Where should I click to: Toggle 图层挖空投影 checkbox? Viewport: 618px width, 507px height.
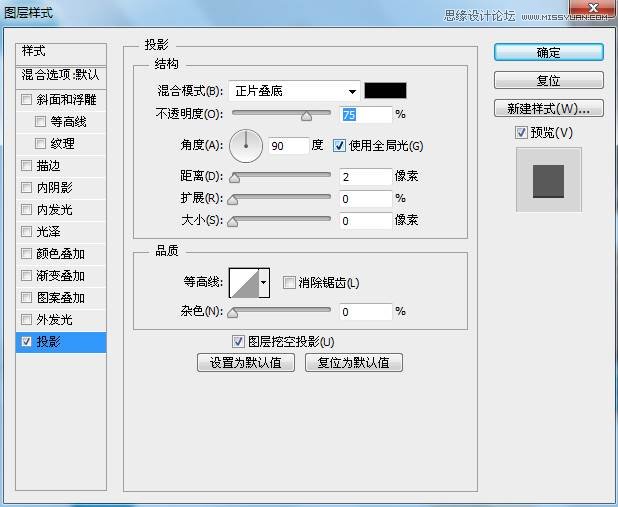(x=238, y=341)
